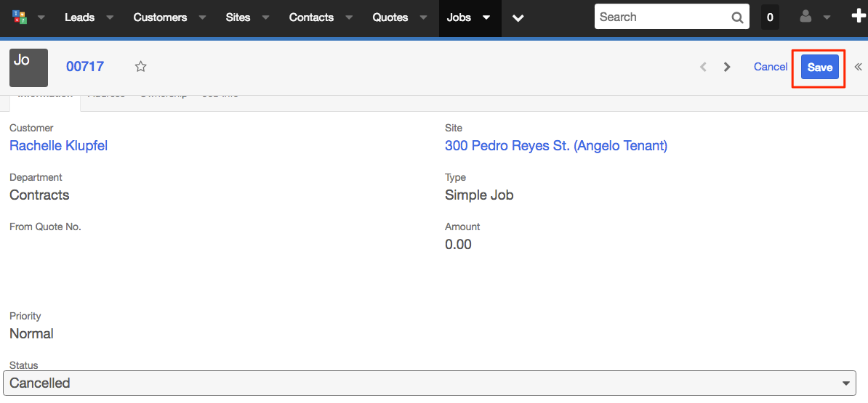This screenshot has height=403, width=868.
Task: Click the app logo icon
Action: click(x=20, y=17)
